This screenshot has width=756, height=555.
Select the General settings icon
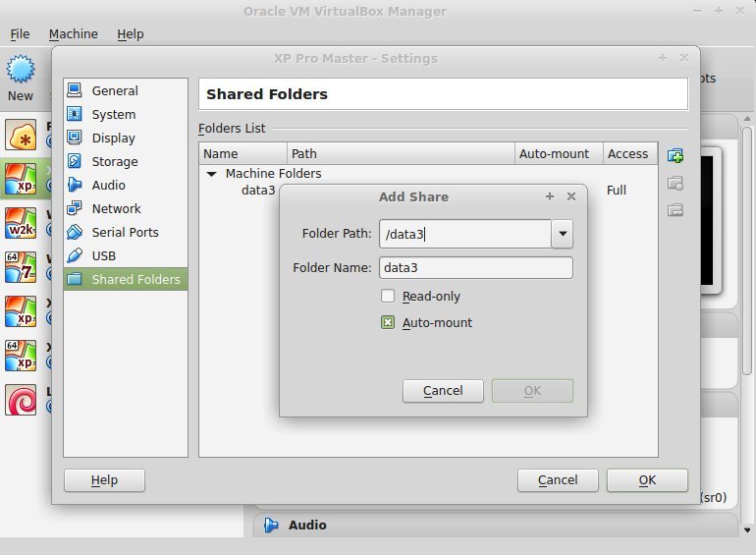(75, 89)
